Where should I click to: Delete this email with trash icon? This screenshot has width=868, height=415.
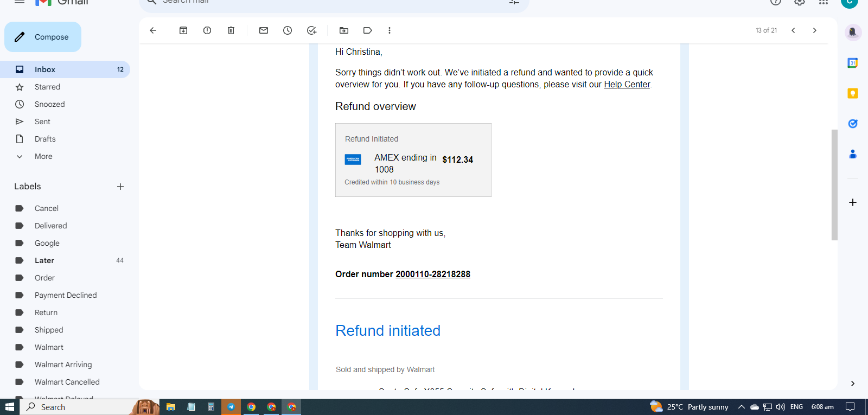[231, 30]
